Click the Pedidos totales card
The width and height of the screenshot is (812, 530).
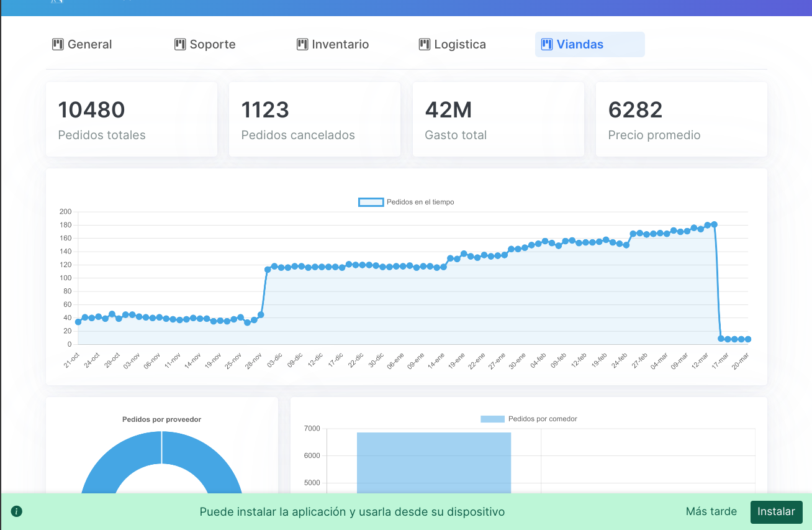[x=131, y=119]
